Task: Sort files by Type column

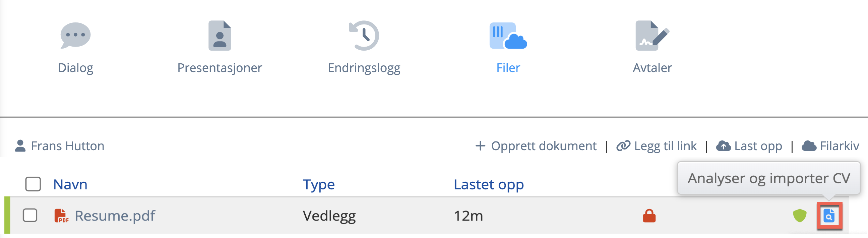Action: click(x=318, y=184)
